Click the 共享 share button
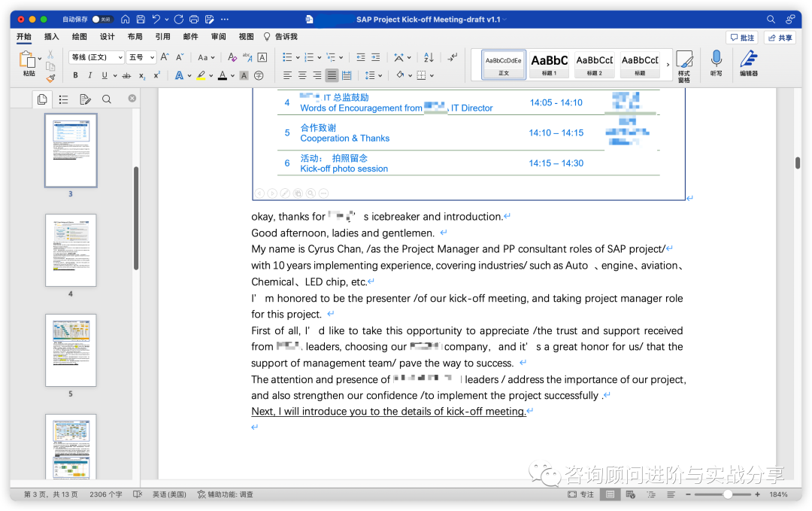Viewport: 812px width, 511px height. [x=780, y=38]
